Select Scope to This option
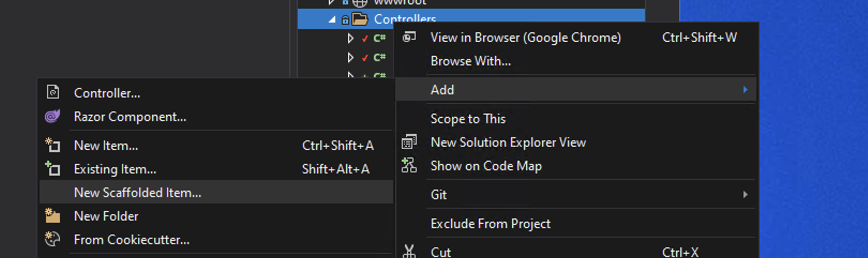 468,119
